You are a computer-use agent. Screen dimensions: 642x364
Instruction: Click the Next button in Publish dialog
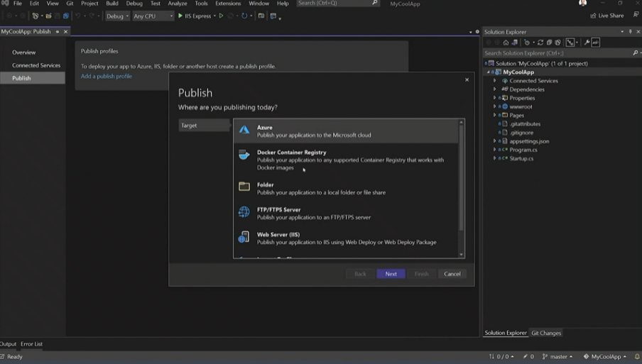[391, 274]
